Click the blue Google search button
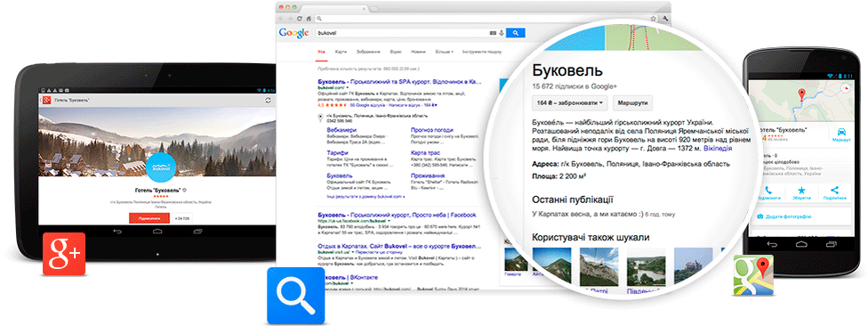The width and height of the screenshot is (868, 326). pyautogui.click(x=516, y=33)
